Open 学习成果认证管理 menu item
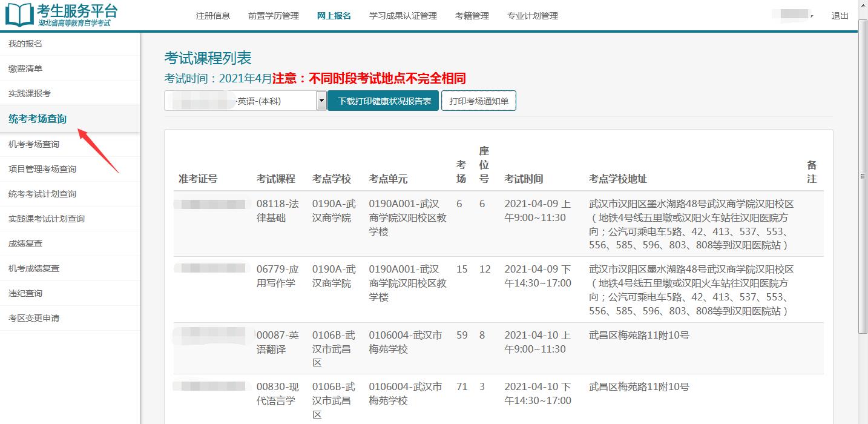The width and height of the screenshot is (868, 424). click(402, 16)
